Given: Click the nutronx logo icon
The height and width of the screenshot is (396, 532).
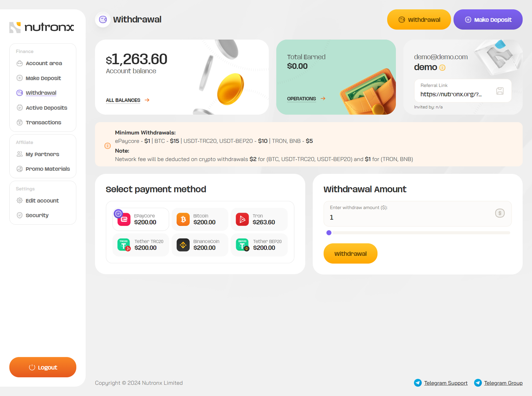Looking at the screenshot, I should [x=15, y=27].
